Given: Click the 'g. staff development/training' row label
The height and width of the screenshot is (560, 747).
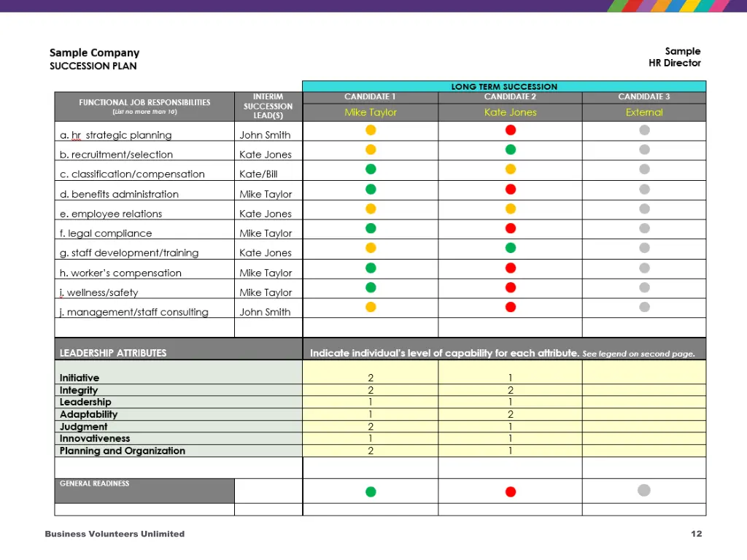Looking at the screenshot, I should click(x=129, y=253).
